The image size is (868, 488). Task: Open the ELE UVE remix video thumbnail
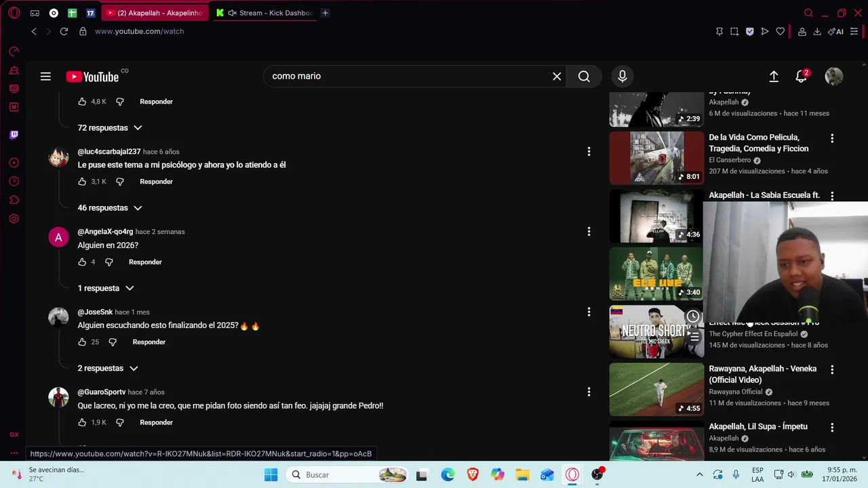[656, 274]
